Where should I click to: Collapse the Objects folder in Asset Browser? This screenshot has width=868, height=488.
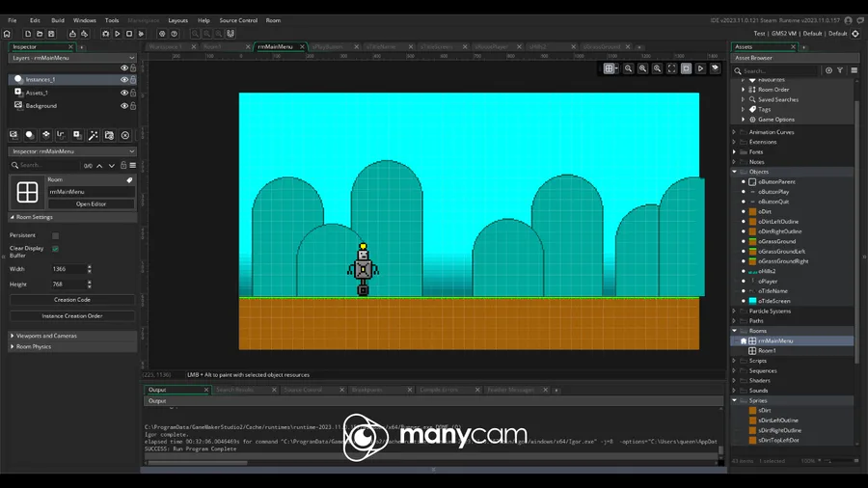pos(735,172)
